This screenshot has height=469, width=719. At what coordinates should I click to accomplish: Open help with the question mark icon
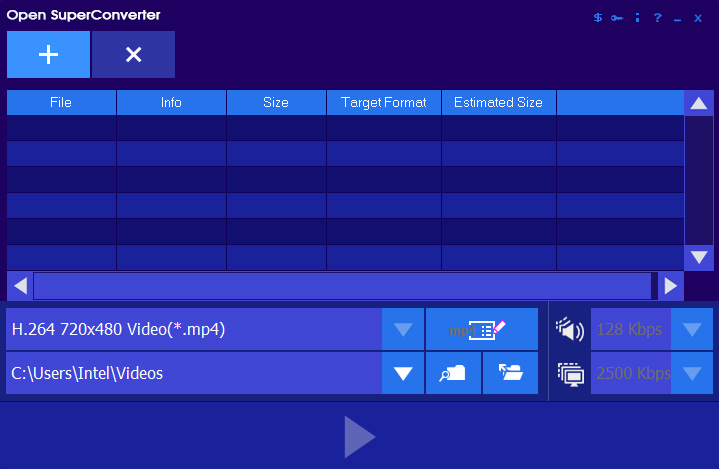pos(657,17)
